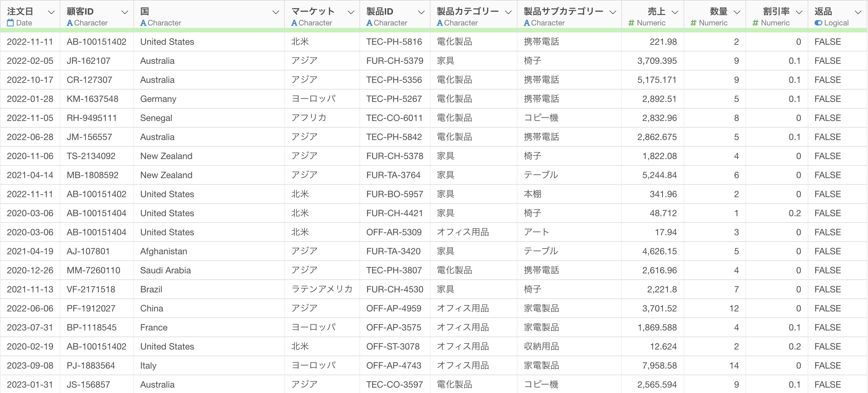Click the Logical type icon under 返品 header
The image size is (868, 393).
pyautogui.click(x=819, y=23)
